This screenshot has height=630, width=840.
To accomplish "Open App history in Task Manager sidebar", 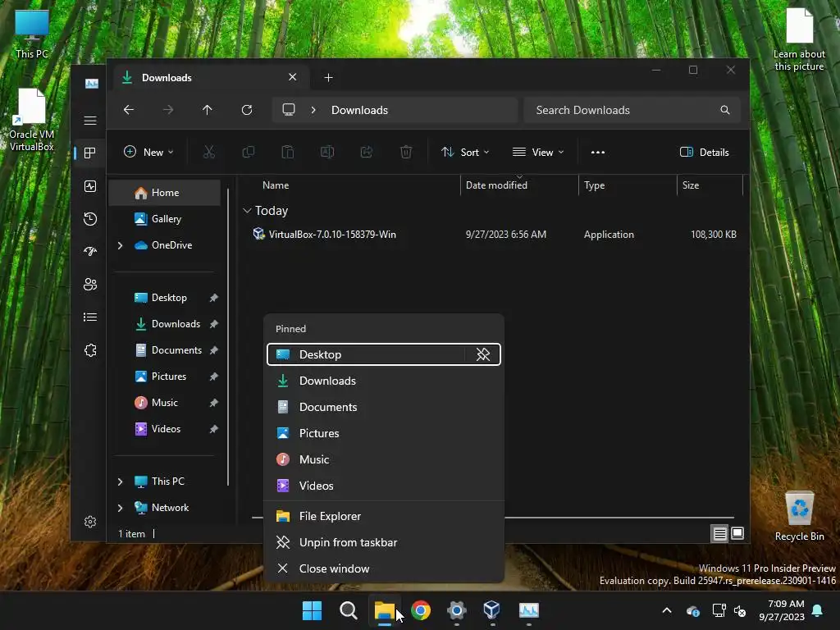I will pyautogui.click(x=90, y=218).
